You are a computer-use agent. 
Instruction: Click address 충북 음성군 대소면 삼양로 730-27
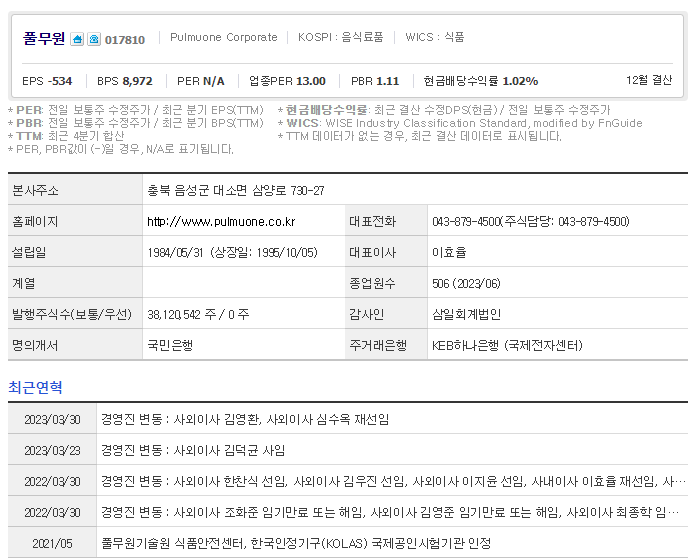(236, 191)
